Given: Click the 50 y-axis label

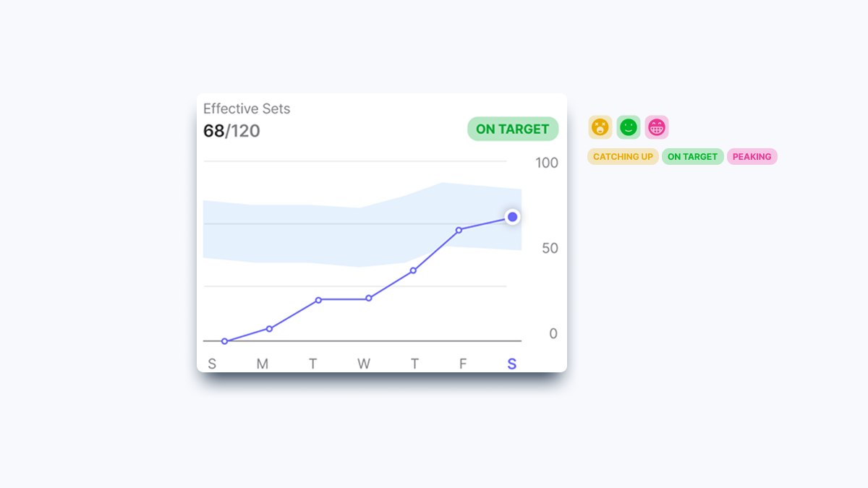Looking at the screenshot, I should click(x=550, y=248).
